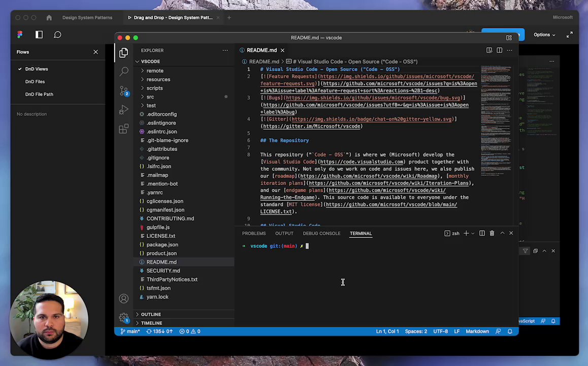The image size is (588, 366).
Task: Select the DnD Views flow
Action: tap(37, 69)
